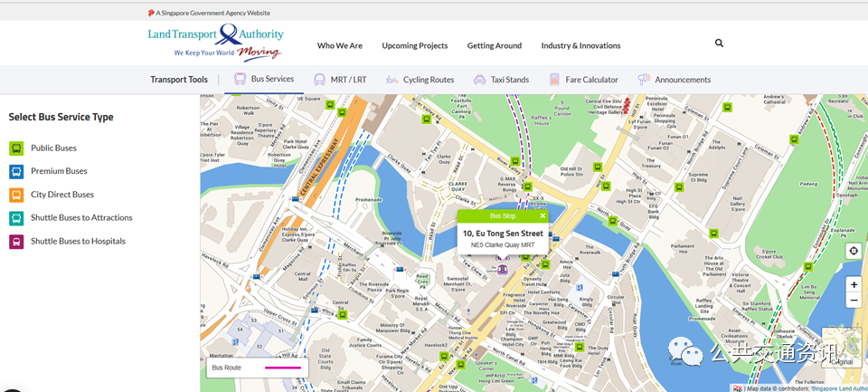Toggle the maroon Shuttle Buses to Hospitals icon
This screenshot has height=392, width=868.
point(16,241)
